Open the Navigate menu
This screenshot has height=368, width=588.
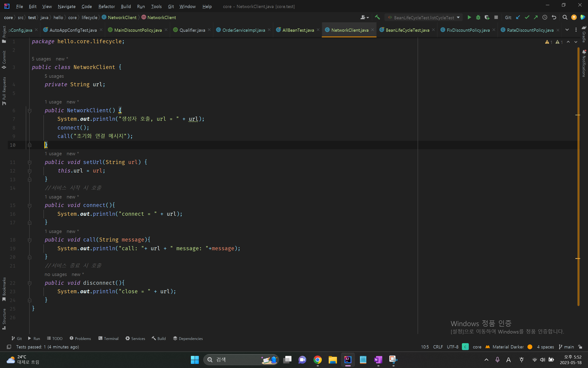point(67,6)
